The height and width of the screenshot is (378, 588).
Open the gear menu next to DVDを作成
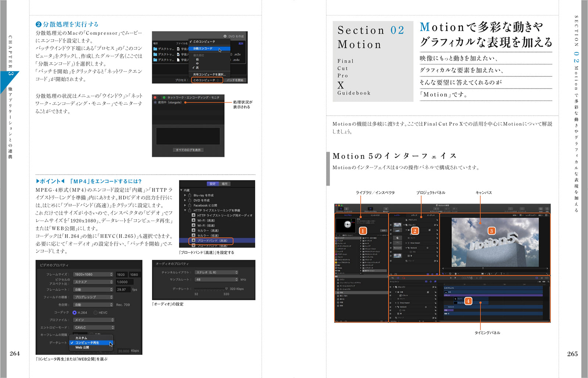point(225,36)
